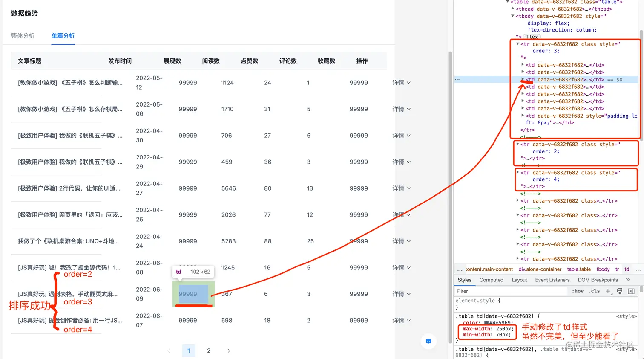Go to page 1 in pagination
Viewport: 644px width, 359px height.
click(x=189, y=350)
